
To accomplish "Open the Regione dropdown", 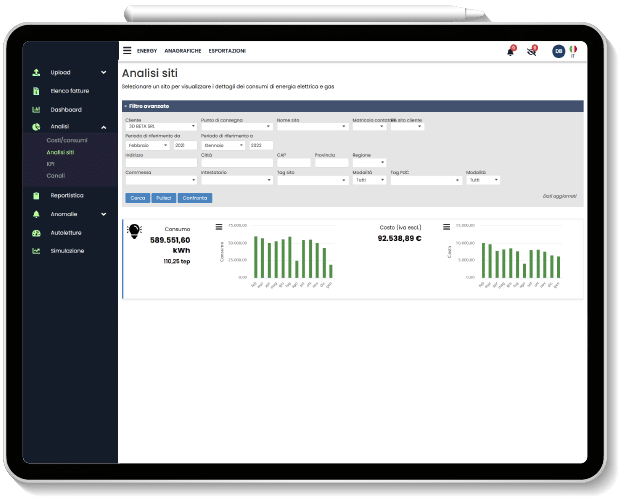I will click(368, 162).
